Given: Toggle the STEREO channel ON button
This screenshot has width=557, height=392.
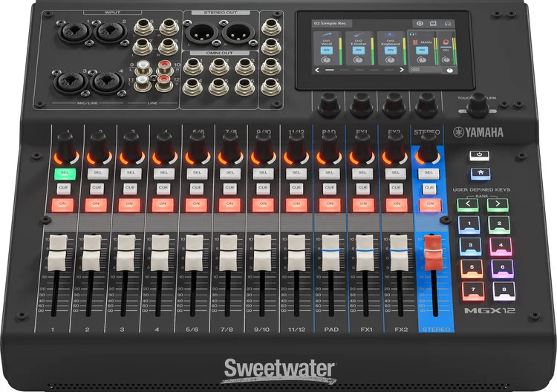Looking at the screenshot, I should coord(430,205).
